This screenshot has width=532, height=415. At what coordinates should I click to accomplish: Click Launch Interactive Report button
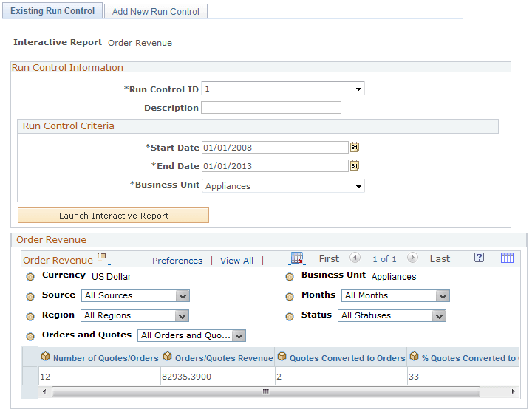113,216
